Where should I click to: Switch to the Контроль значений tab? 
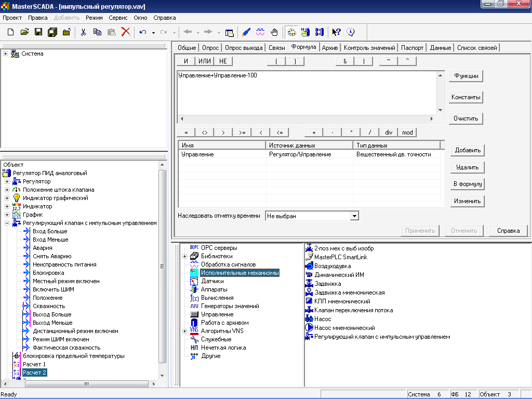(369, 47)
